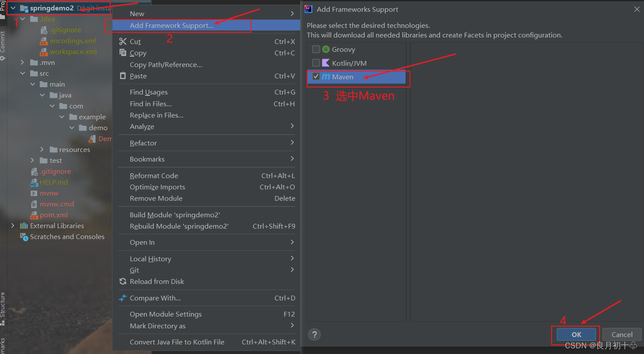Click the test folder icon
Image resolution: width=644 pixels, height=354 pixels.
(x=44, y=160)
